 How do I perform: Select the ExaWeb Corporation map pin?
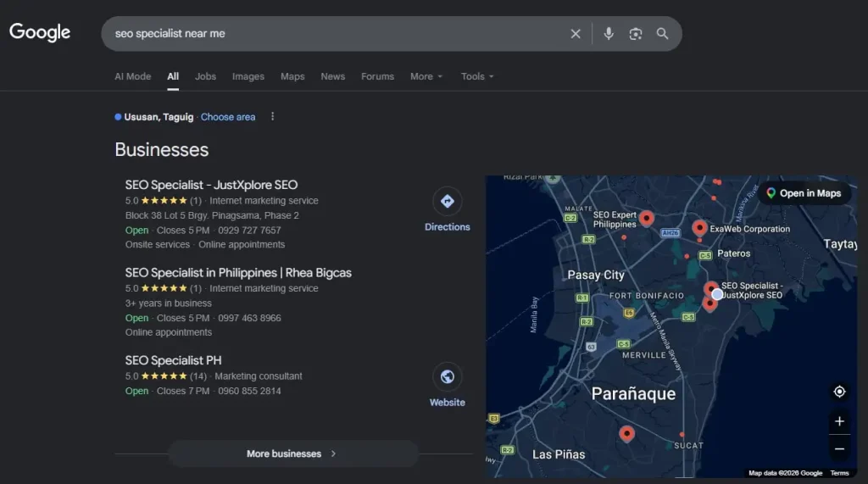coord(699,227)
